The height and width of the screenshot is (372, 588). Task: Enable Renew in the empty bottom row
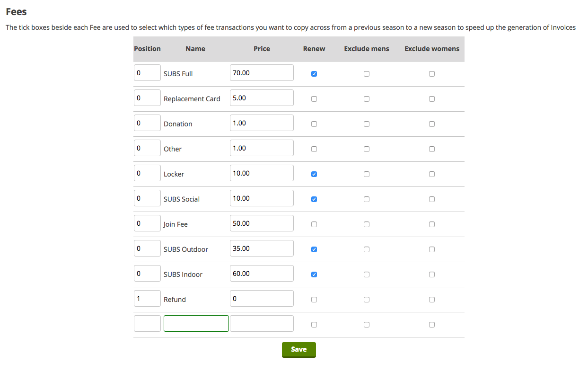coord(314,325)
